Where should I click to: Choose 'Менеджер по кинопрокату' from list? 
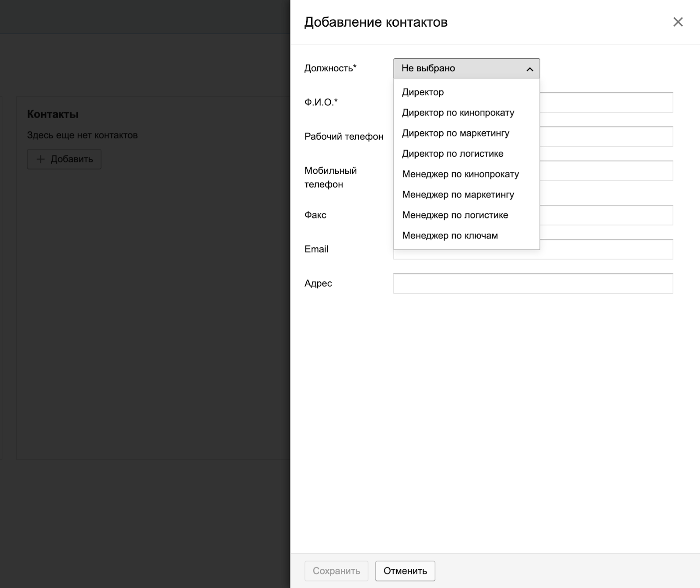coord(460,175)
